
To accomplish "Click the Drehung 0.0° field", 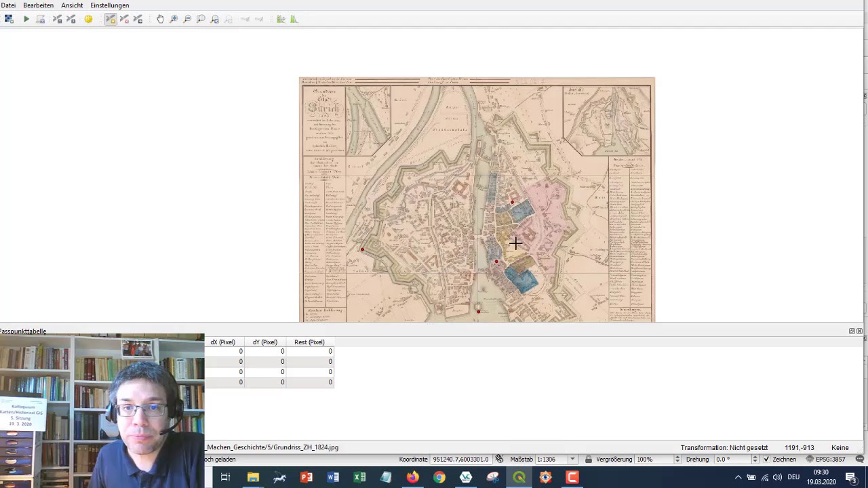I will (732, 459).
